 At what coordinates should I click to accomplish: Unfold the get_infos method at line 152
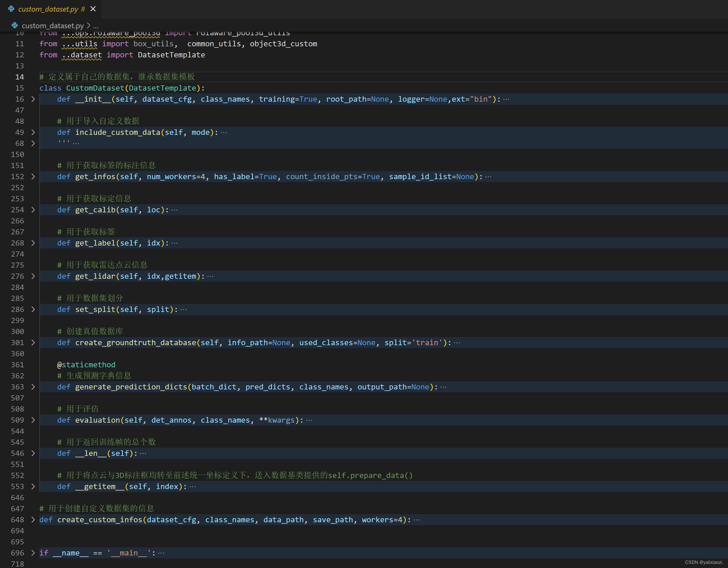coord(33,177)
